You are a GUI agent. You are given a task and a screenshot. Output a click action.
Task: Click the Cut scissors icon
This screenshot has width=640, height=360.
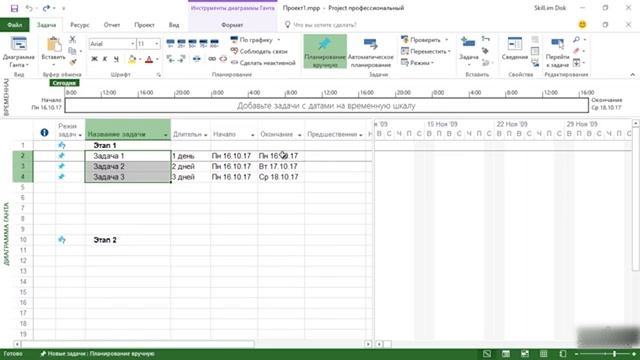[73, 39]
